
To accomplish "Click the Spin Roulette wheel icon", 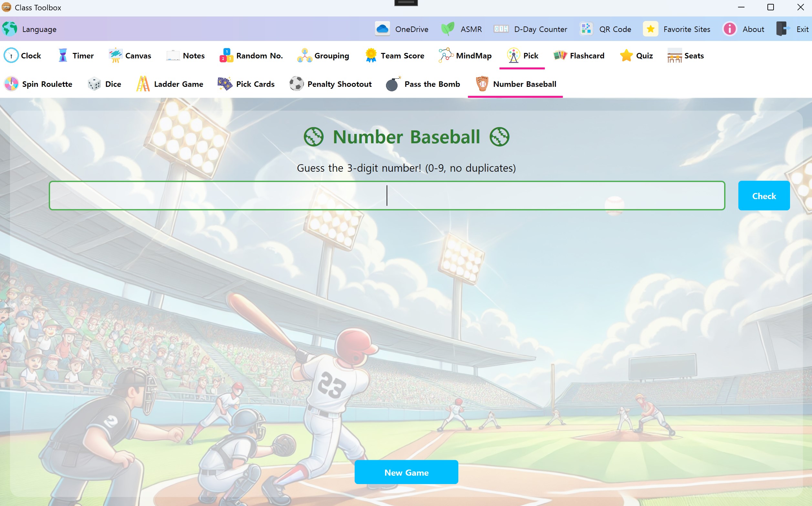I will [11, 84].
